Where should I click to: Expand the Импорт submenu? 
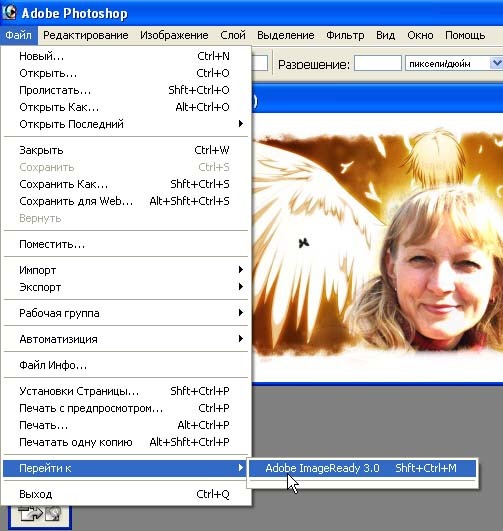(126, 270)
